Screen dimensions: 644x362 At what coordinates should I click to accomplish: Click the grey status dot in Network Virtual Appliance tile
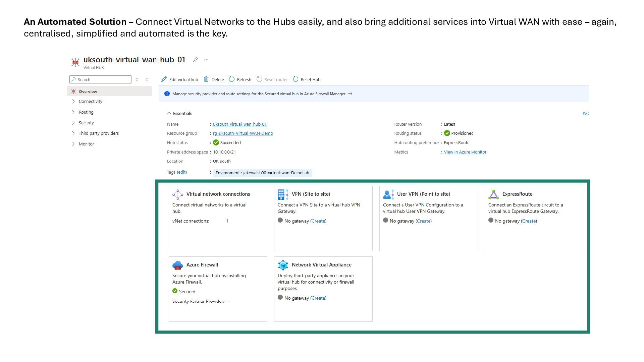(280, 297)
